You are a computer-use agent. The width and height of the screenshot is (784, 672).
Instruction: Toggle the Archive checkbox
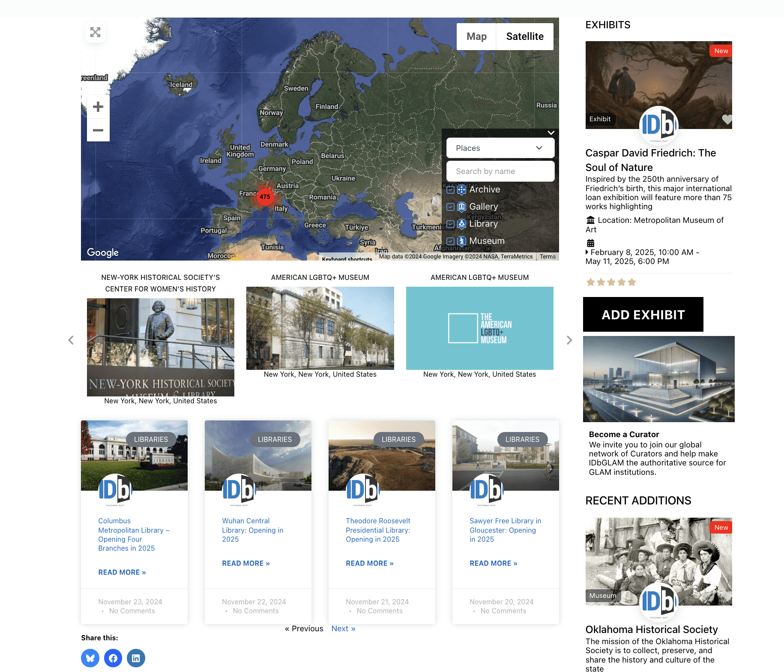pos(450,190)
